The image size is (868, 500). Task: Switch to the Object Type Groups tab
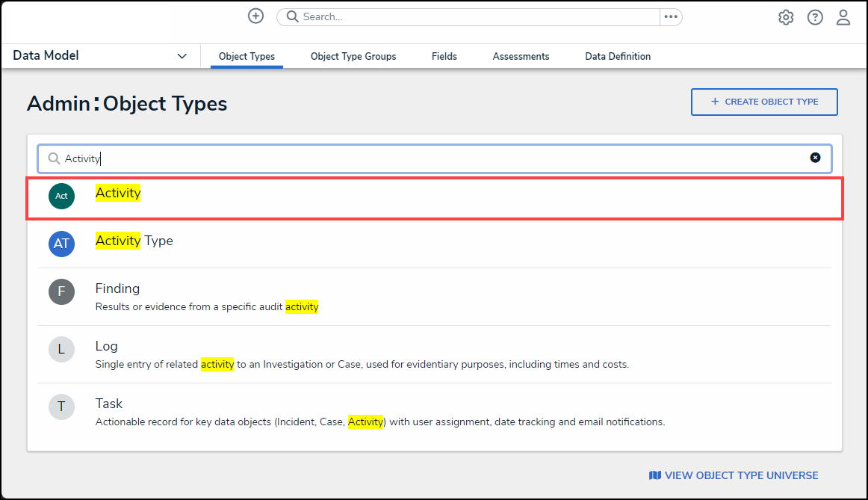tap(353, 57)
